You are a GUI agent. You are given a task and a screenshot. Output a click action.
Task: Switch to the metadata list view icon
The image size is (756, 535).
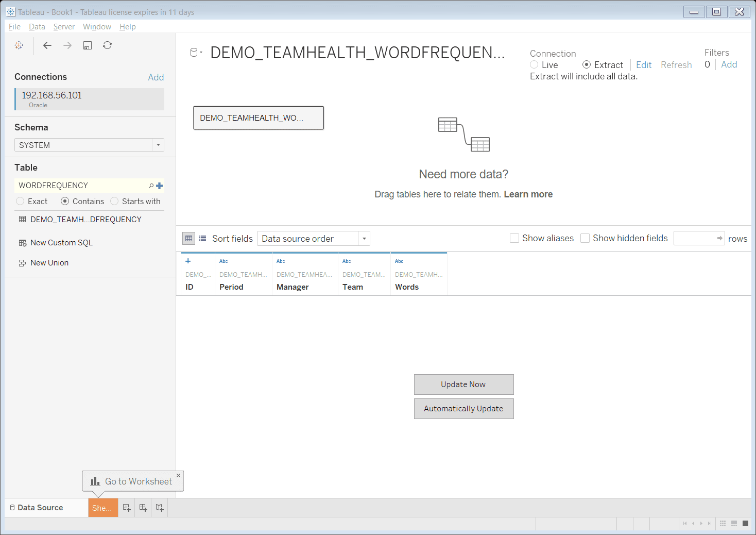pyautogui.click(x=203, y=238)
